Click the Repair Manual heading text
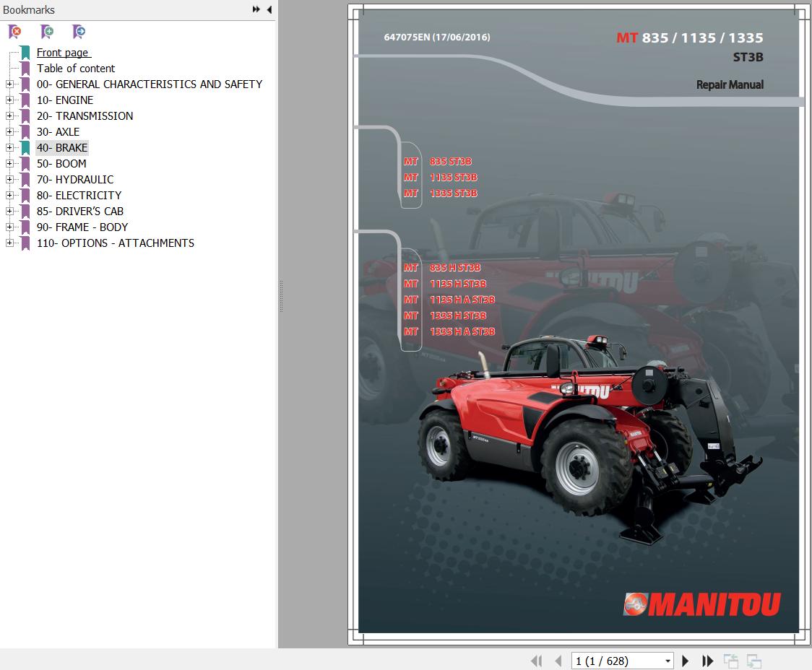Image resolution: width=812 pixels, height=670 pixels. point(730,84)
